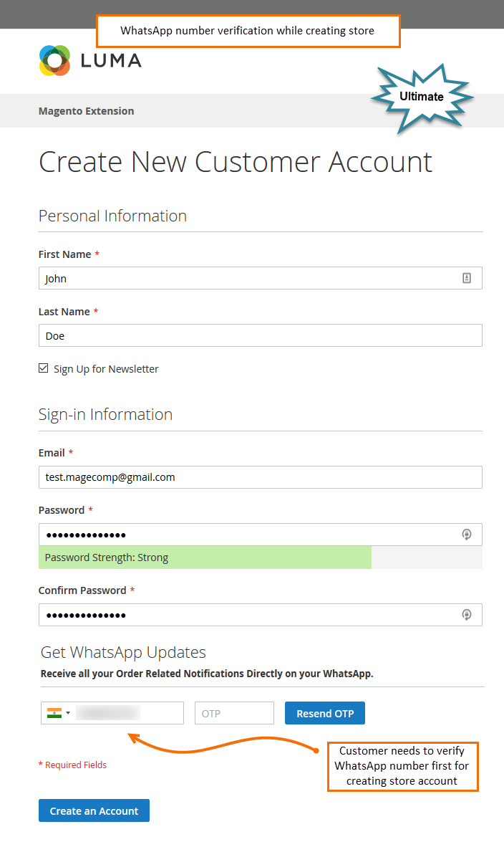The height and width of the screenshot is (847, 504).
Task: Click the Password Strength indicator bar
Action: tap(205, 558)
